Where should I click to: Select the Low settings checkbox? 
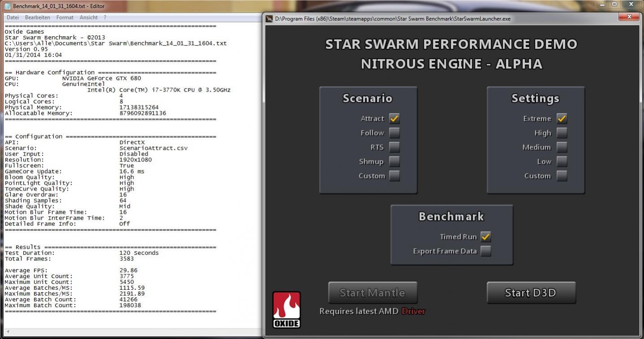point(562,161)
